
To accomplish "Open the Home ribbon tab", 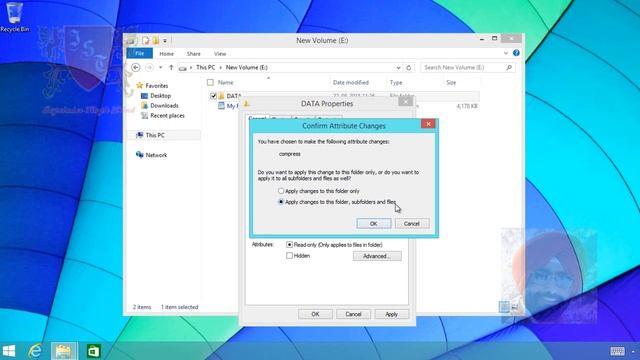I will (167, 54).
